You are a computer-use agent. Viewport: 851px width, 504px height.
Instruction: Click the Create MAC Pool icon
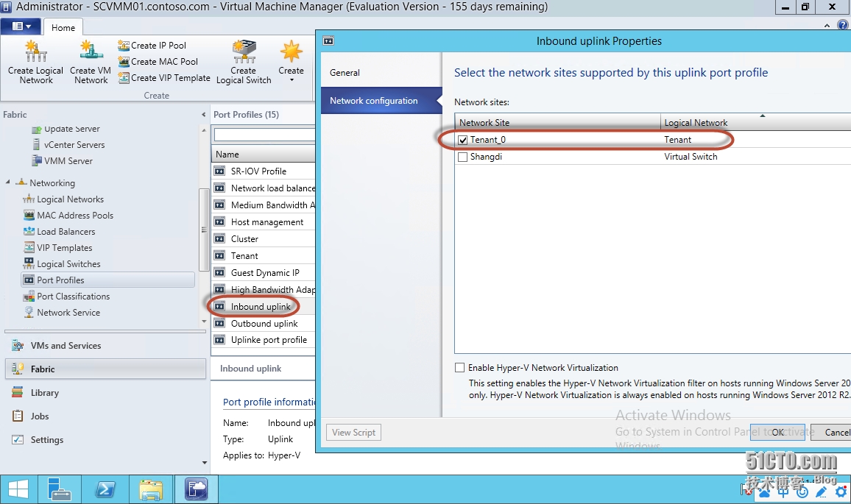pos(124,62)
